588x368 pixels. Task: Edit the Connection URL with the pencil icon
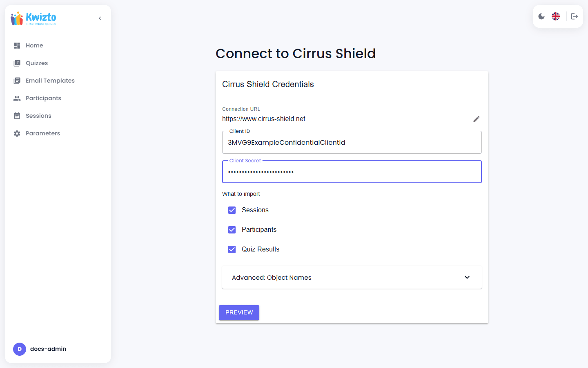pos(477,119)
